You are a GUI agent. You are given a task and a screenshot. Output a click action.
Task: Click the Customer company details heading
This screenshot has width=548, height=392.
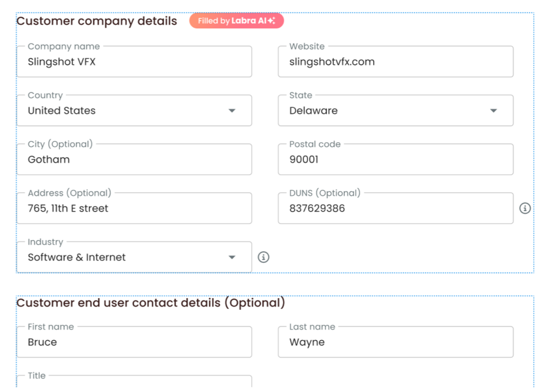tap(97, 21)
